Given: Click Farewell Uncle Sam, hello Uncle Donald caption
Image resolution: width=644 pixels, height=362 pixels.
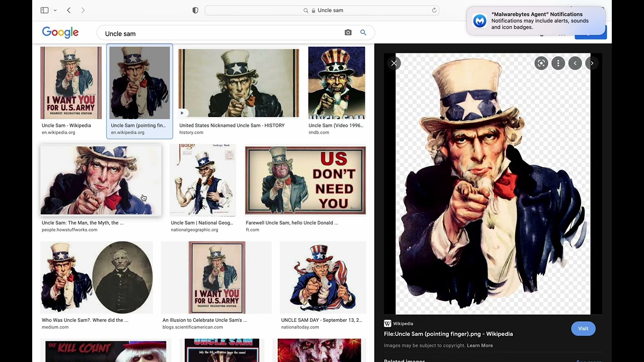Looking at the screenshot, I should click(x=292, y=223).
